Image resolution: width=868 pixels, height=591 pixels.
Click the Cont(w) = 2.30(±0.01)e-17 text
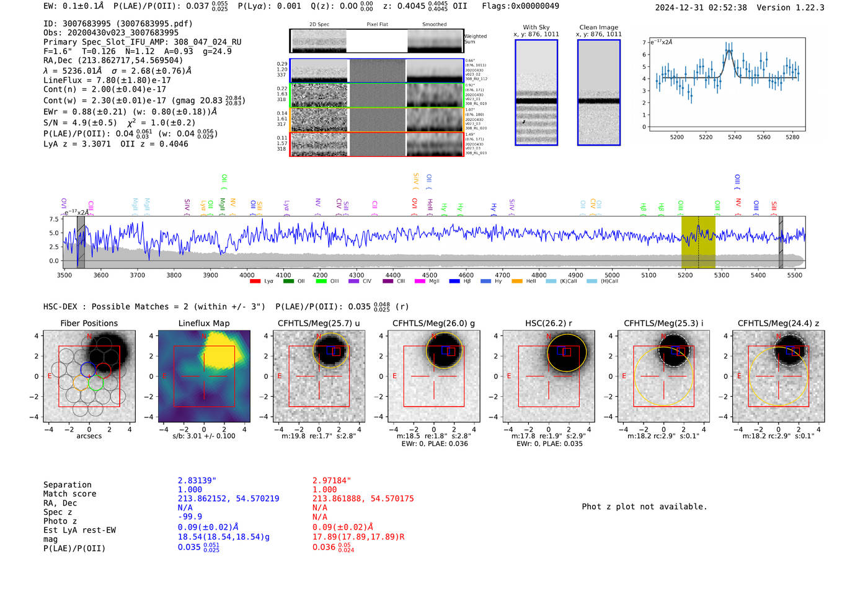pos(105,100)
